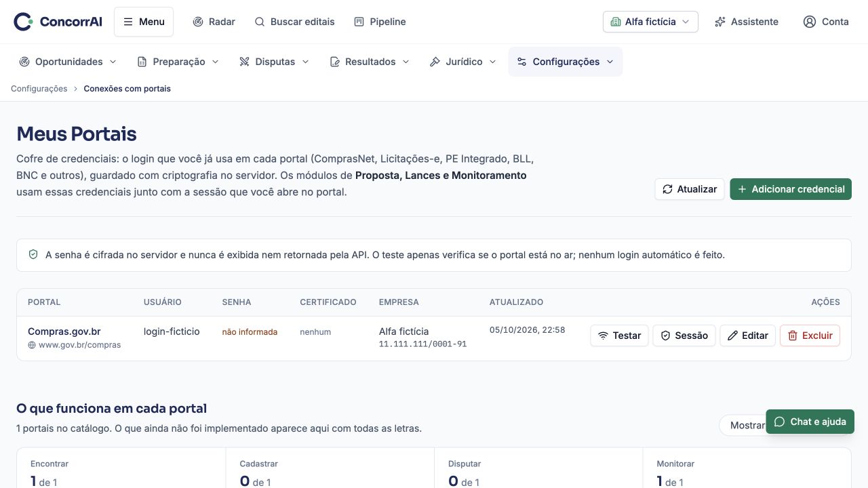Click the Jurídico gavel icon
Image resolution: width=868 pixels, height=488 pixels.
[435, 62]
